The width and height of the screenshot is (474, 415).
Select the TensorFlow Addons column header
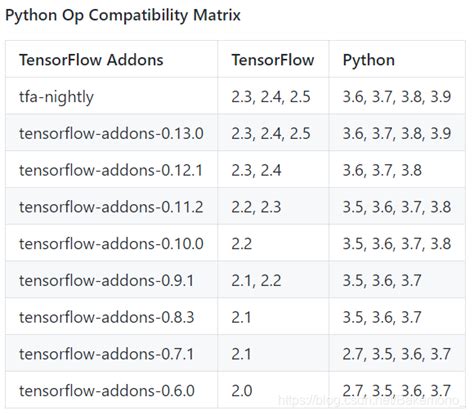tap(112, 59)
